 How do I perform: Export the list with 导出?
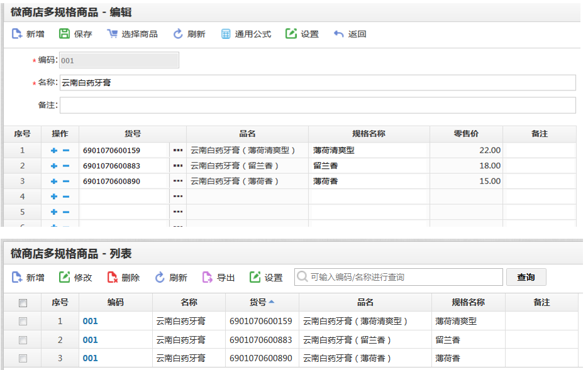(x=219, y=278)
